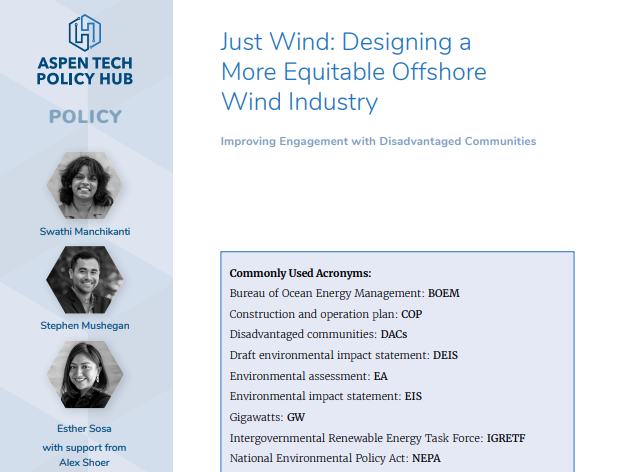Click the Disadvantaged communities: DACs line
Image resolution: width=630 pixels, height=472 pixels.
point(319,335)
